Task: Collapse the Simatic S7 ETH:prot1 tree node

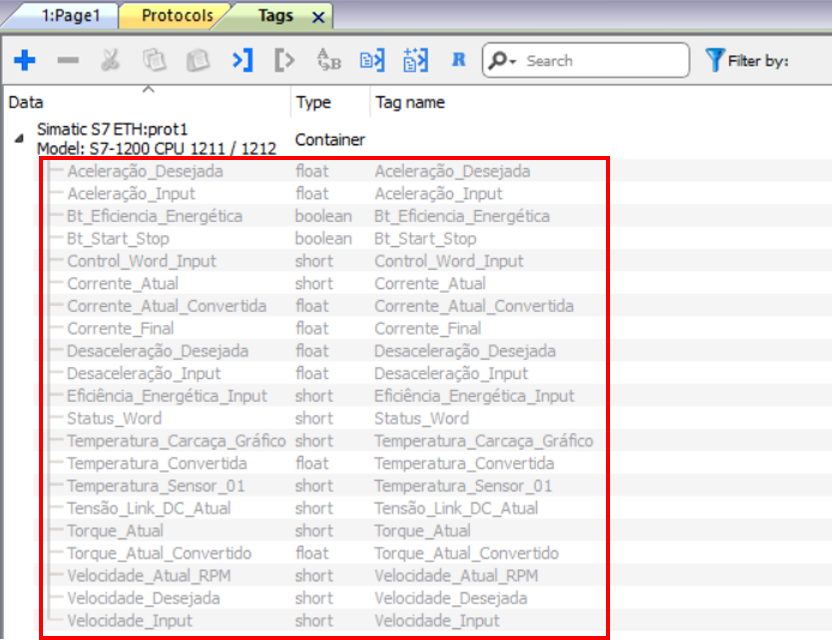Action: [19, 139]
